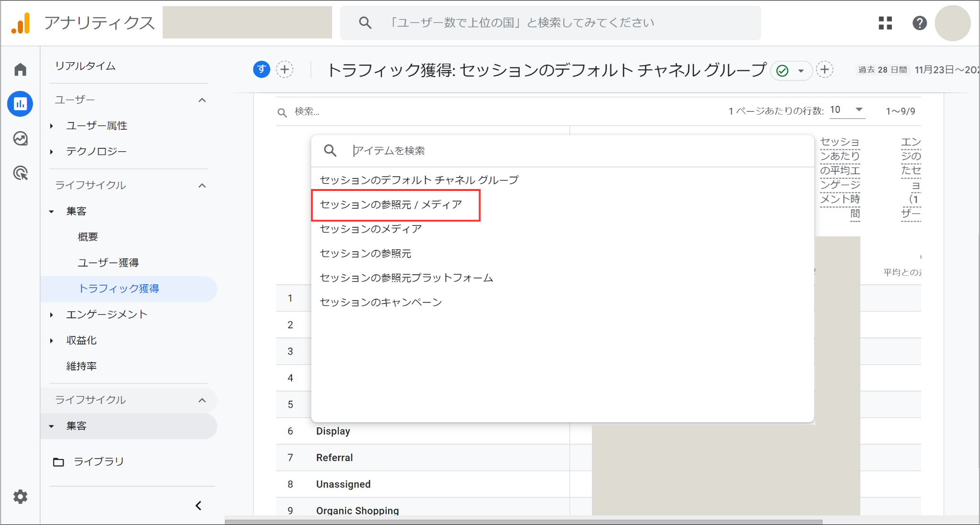Open the Google apps grid icon
The width and height of the screenshot is (980, 525).
[x=885, y=23]
